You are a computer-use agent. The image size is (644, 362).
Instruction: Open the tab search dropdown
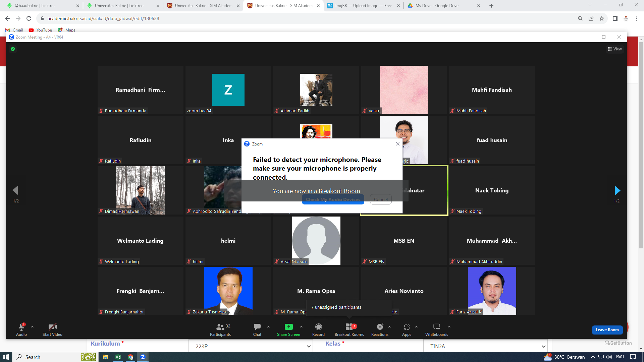point(590,5)
